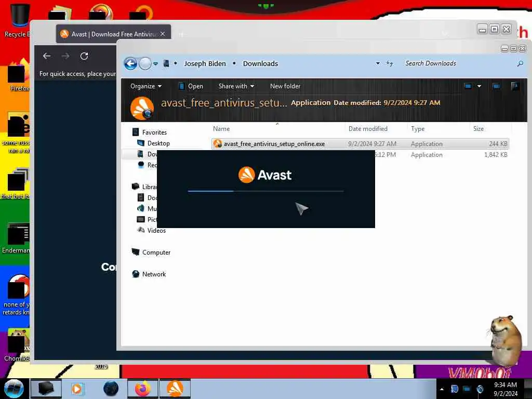Click the media player taskbar icon
532x399 pixels.
tap(77, 389)
